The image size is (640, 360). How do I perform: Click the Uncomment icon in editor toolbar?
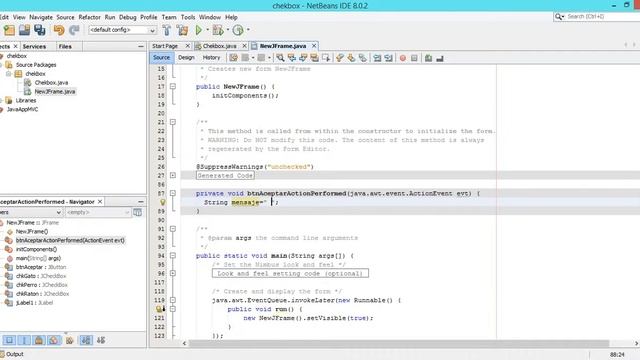pyautogui.click(x=440, y=58)
